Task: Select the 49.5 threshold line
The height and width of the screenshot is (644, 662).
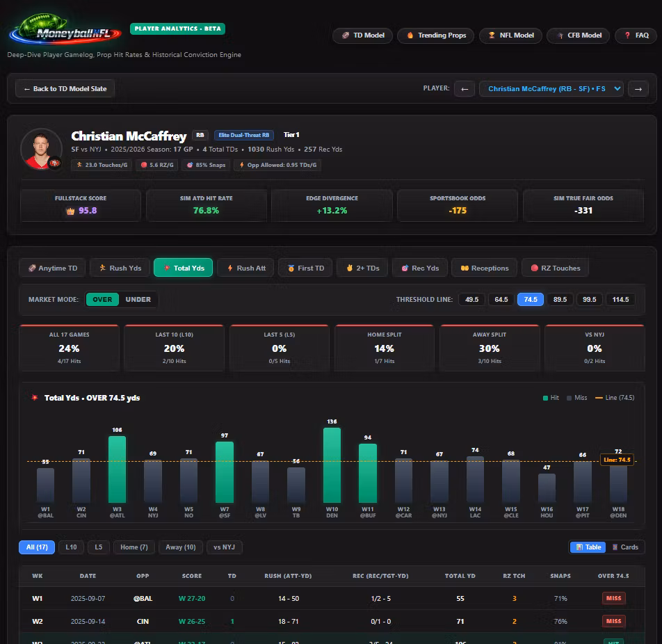Action: pyautogui.click(x=471, y=300)
